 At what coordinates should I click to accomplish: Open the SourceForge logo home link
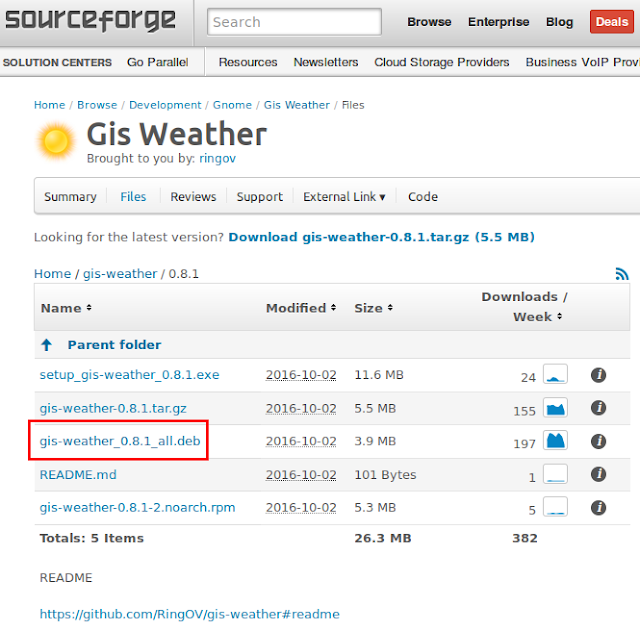click(91, 21)
